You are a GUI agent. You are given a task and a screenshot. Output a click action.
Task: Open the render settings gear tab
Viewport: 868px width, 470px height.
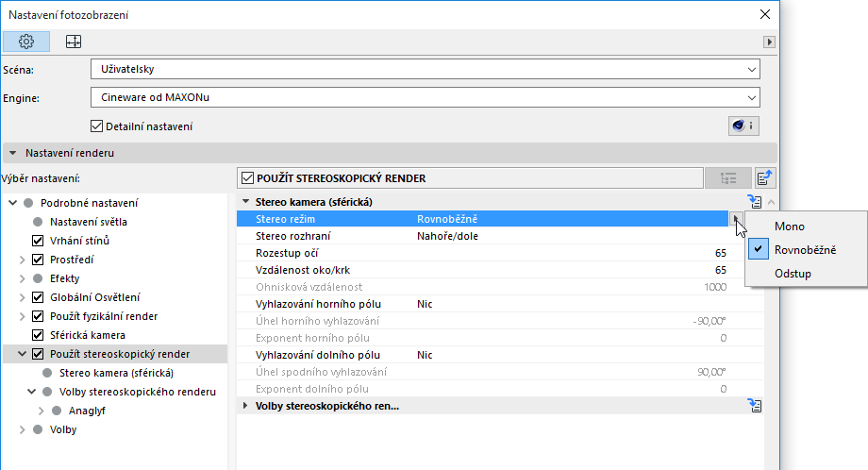(26, 42)
